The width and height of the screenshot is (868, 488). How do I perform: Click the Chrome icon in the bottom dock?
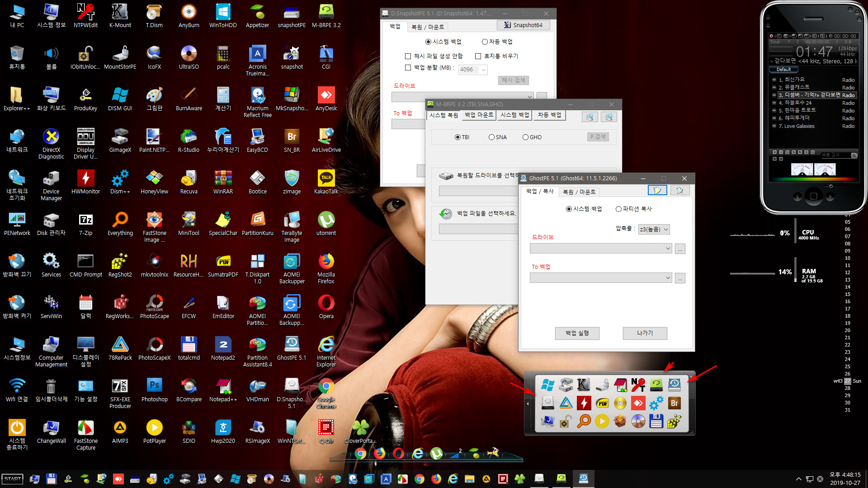click(x=360, y=453)
